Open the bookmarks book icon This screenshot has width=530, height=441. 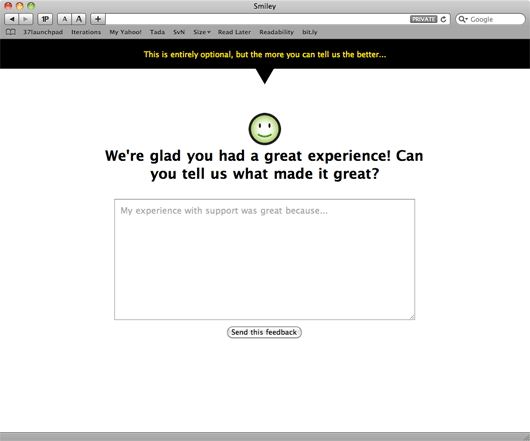coord(11,32)
